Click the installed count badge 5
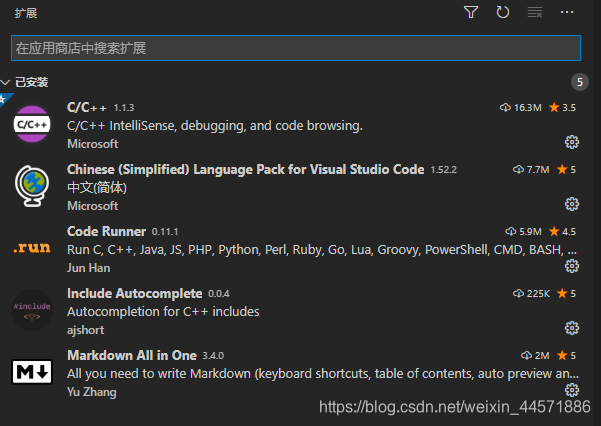 point(580,82)
